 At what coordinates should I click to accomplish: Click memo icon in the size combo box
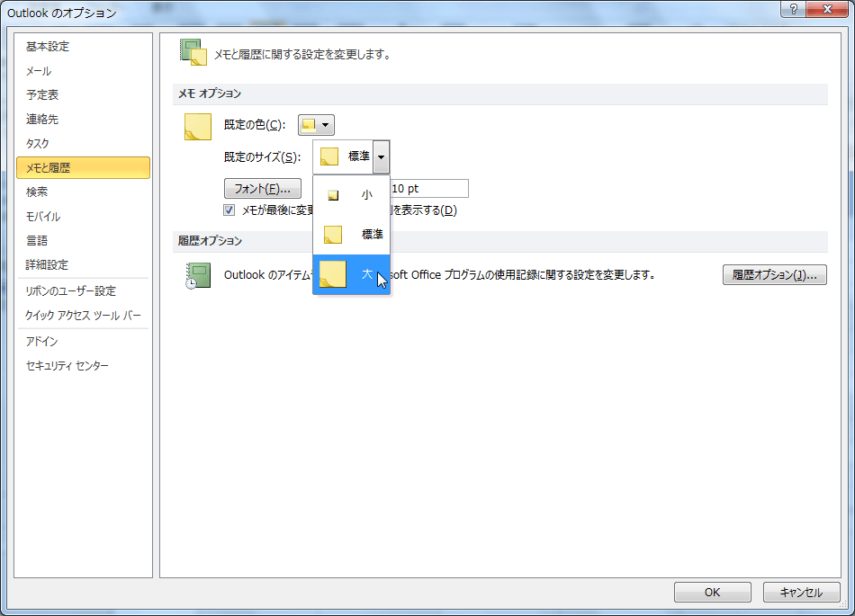click(x=328, y=156)
